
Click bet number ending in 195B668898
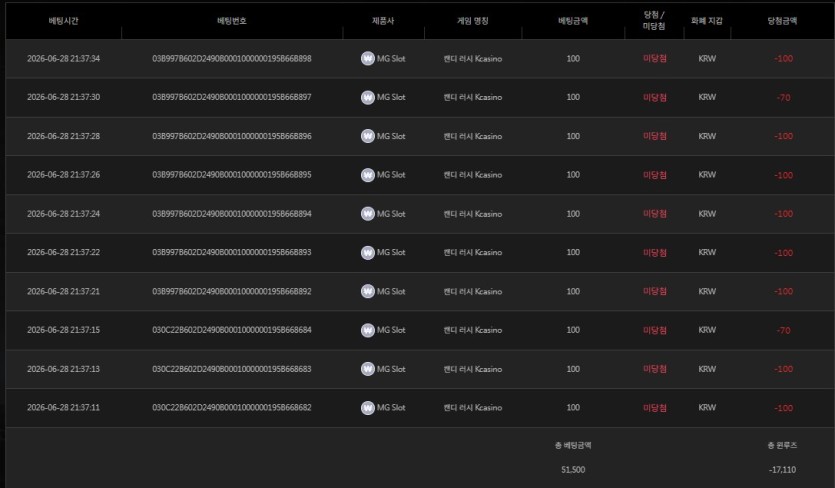click(x=232, y=59)
